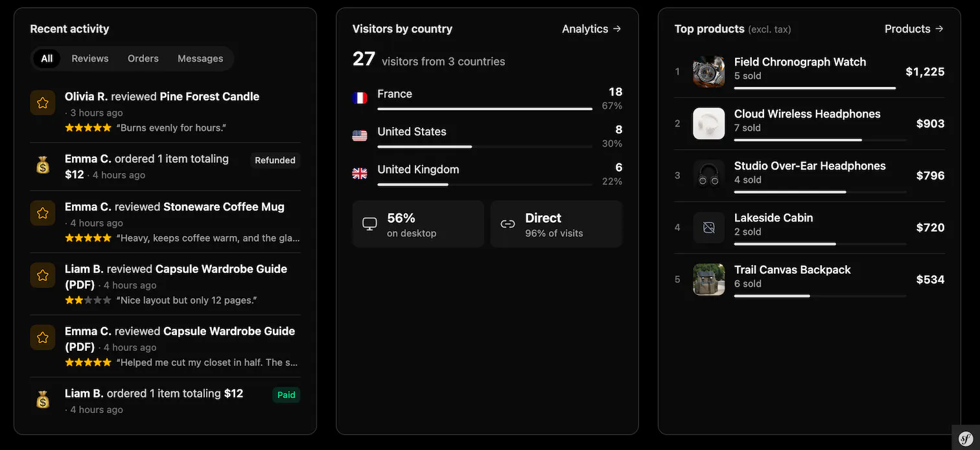The height and width of the screenshot is (450, 980).
Task: Click the $720 revenue amount
Action: (x=930, y=228)
